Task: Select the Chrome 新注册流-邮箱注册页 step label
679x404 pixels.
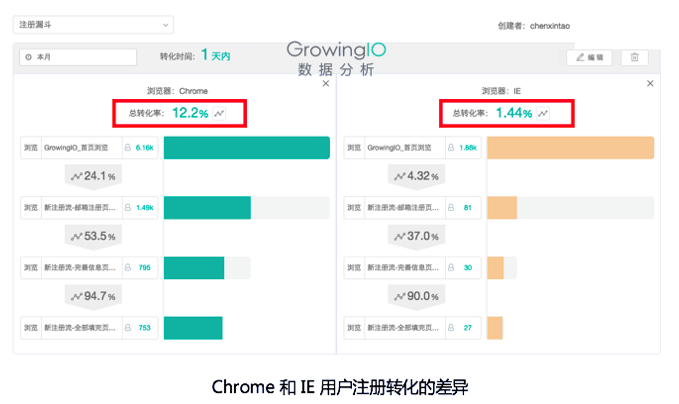Action: (x=80, y=207)
